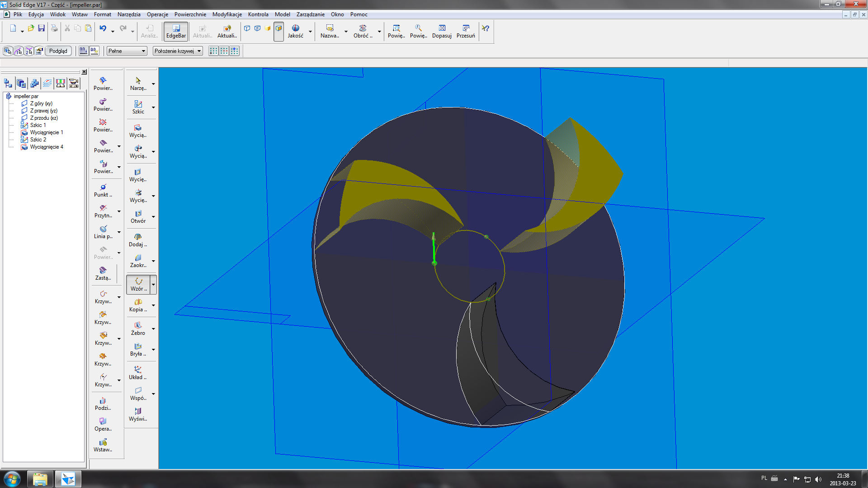This screenshot has height=488, width=868.
Task: Click the Bryła.. thin wall tool
Action: [138, 350]
